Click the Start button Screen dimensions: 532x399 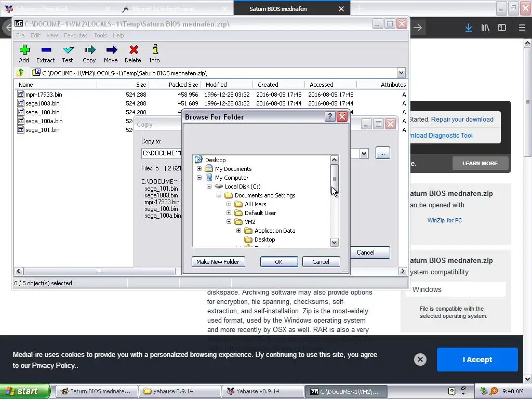pyautogui.click(x=25, y=391)
